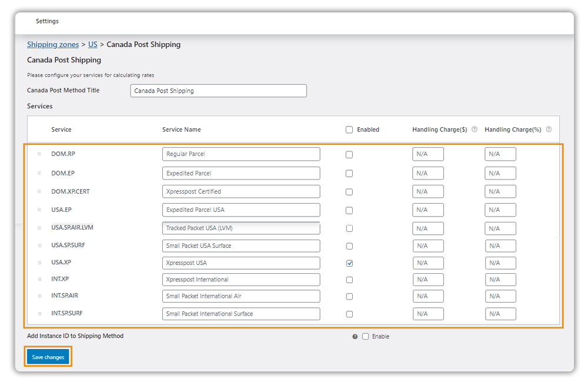Screen dimensions: 588x385
Task: Click the drag handle for USA.SP.SURF row
Action: 39,245
